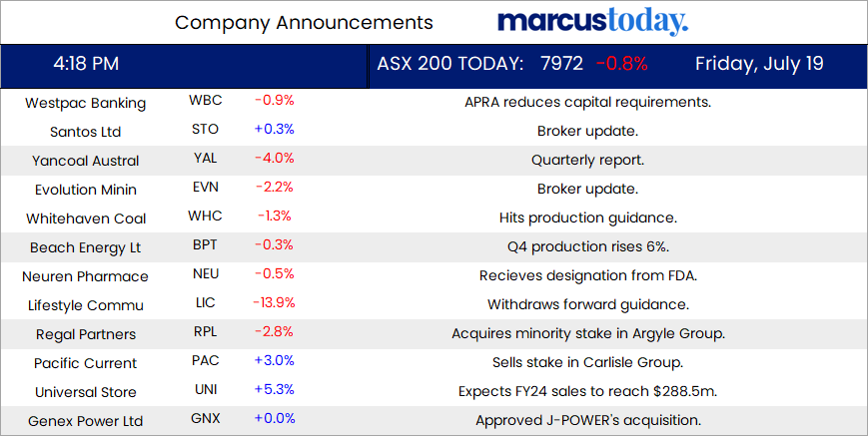
Task: Click the EVN ticker code
Action: point(205,188)
